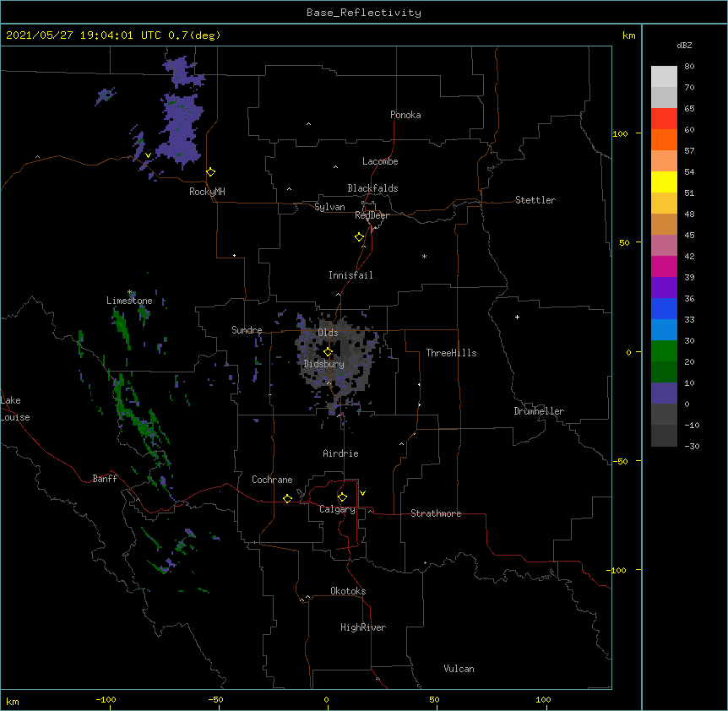Select the ThreeHills map label
This screenshot has height=711, width=728.
coord(451,353)
